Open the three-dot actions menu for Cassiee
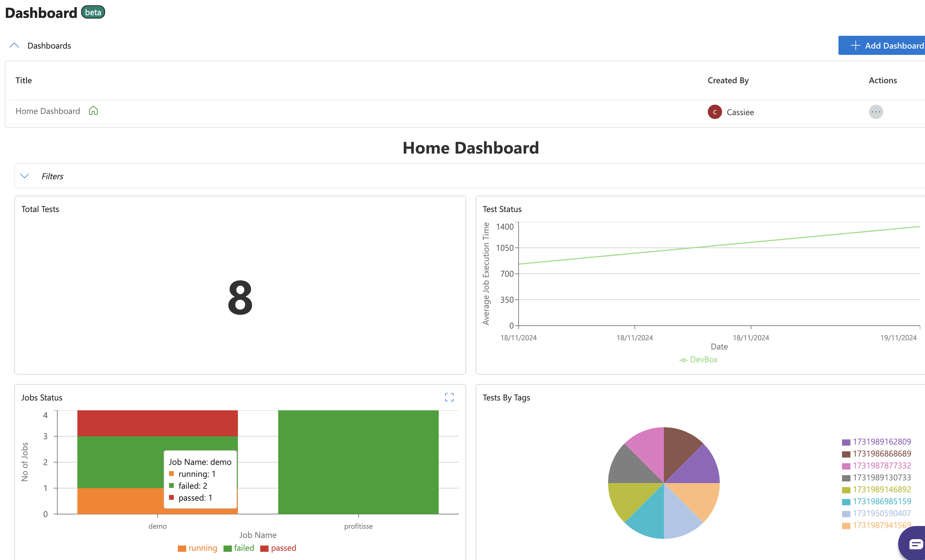 (875, 112)
